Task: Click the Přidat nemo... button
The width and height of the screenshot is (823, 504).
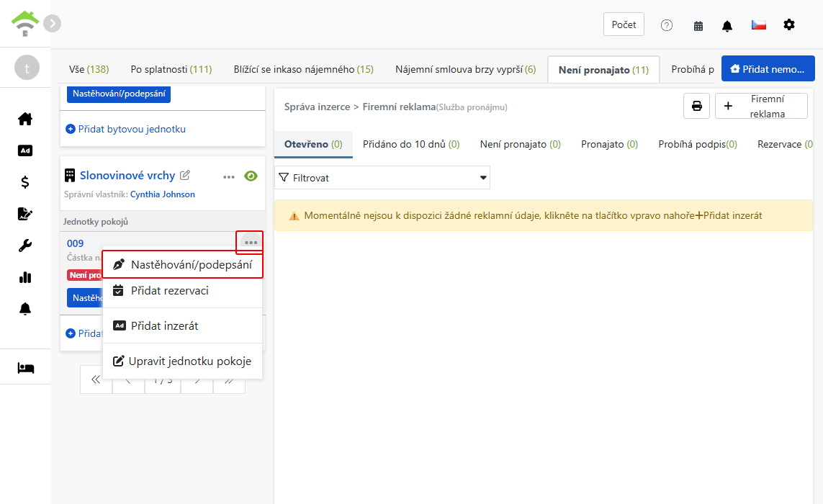Action: [768, 69]
